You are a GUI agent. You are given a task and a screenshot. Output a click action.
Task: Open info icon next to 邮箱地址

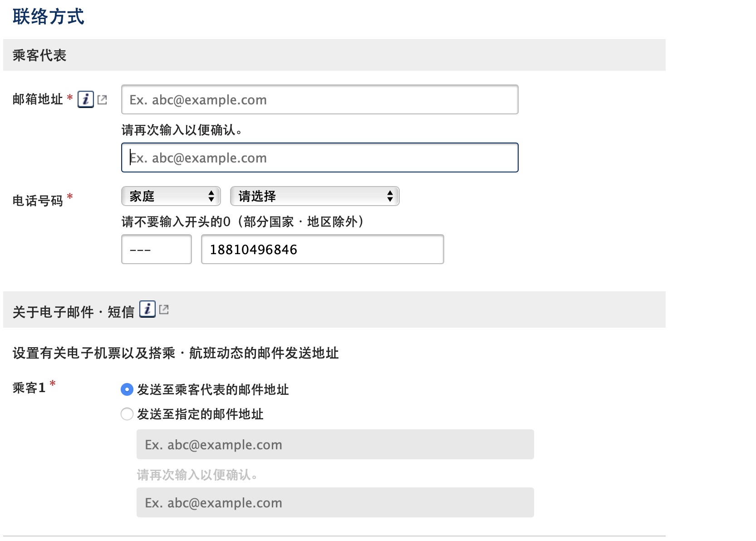[x=86, y=99]
